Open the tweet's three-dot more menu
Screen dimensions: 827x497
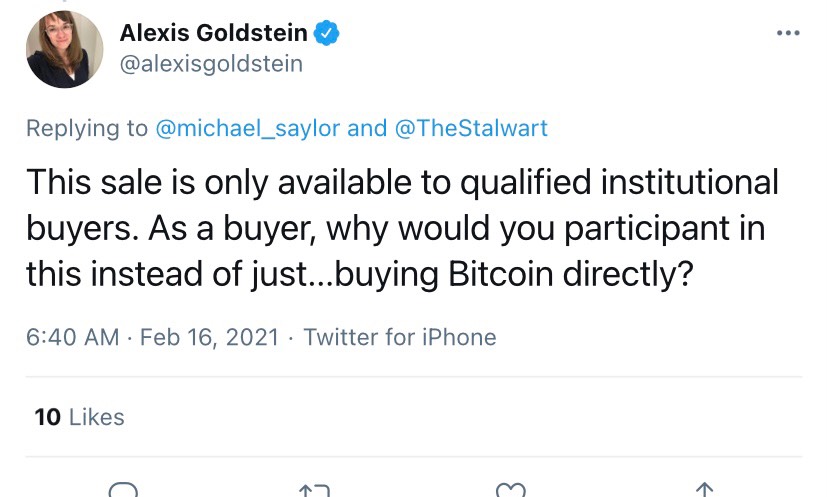pyautogui.click(x=788, y=33)
